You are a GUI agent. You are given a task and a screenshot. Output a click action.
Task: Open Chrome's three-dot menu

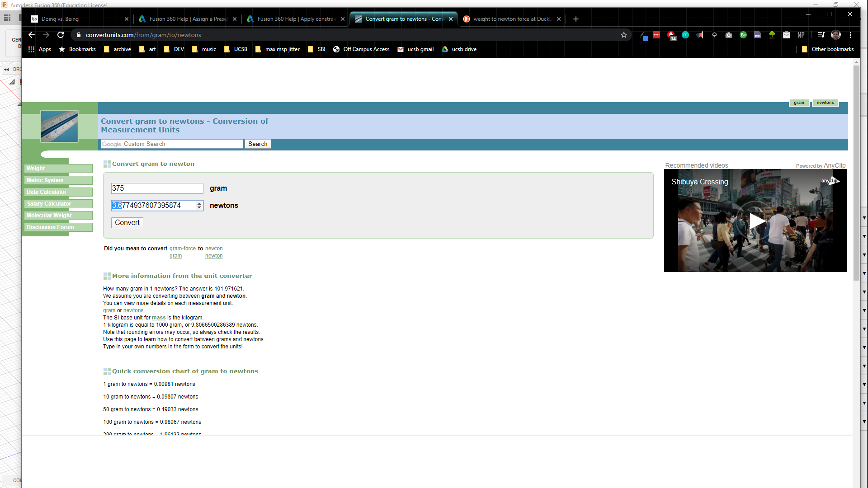click(x=850, y=35)
